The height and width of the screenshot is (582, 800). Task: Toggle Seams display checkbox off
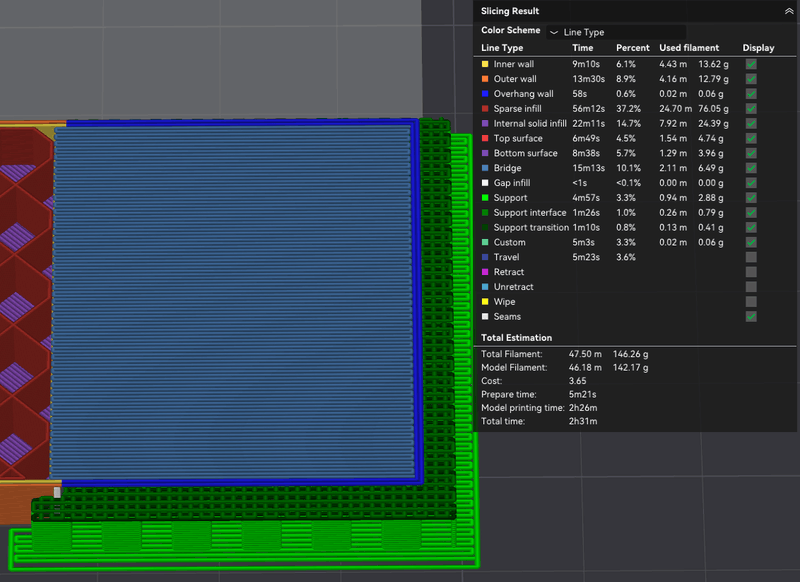tap(751, 316)
